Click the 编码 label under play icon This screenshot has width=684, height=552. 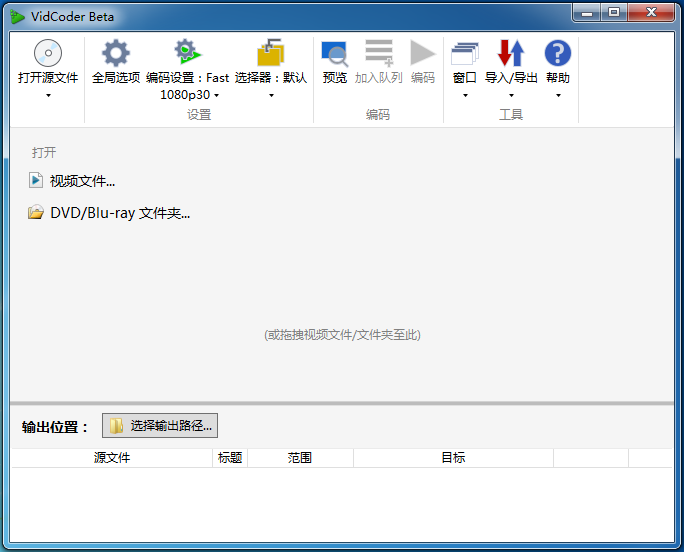[x=423, y=78]
